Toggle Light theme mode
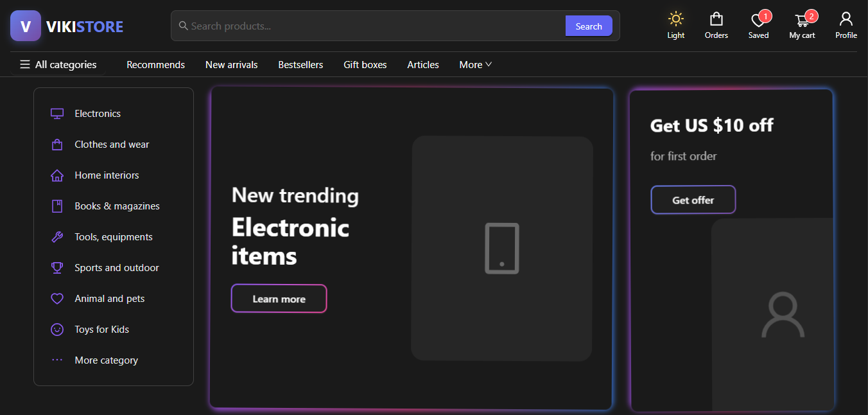Image resolution: width=868 pixels, height=415 pixels. click(x=675, y=26)
